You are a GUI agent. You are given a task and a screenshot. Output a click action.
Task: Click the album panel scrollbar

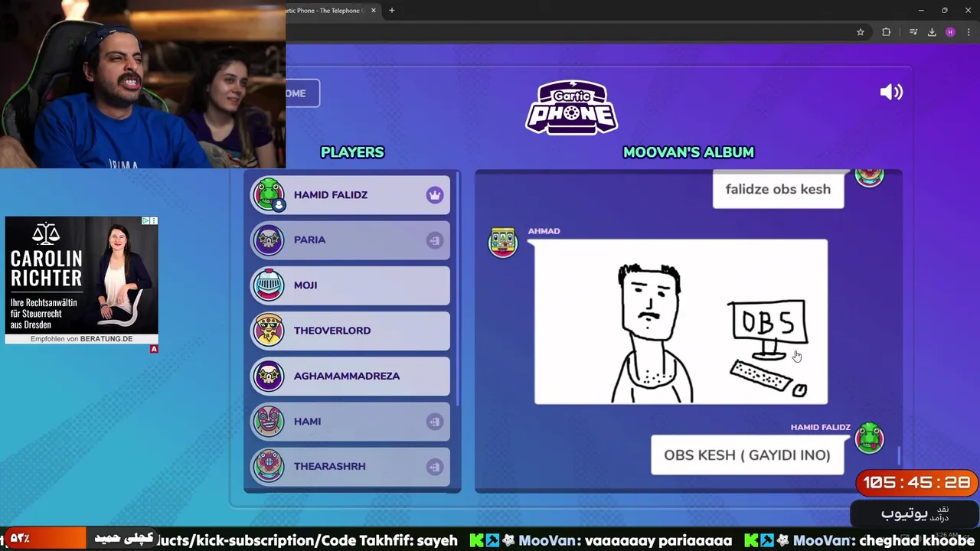(899, 456)
